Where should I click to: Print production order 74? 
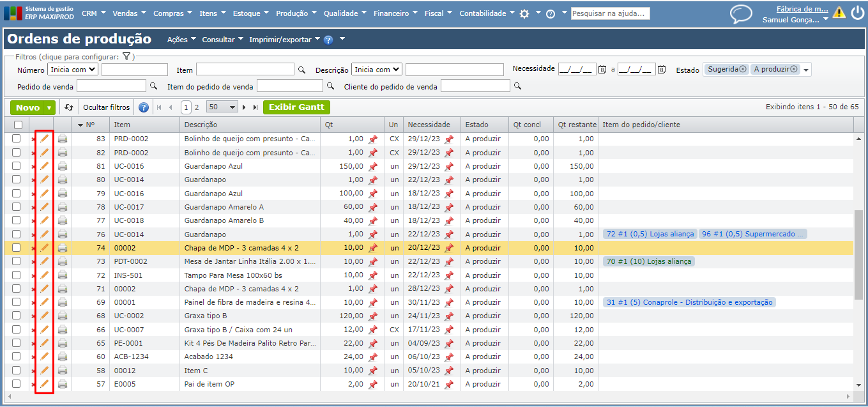pyautogui.click(x=63, y=248)
